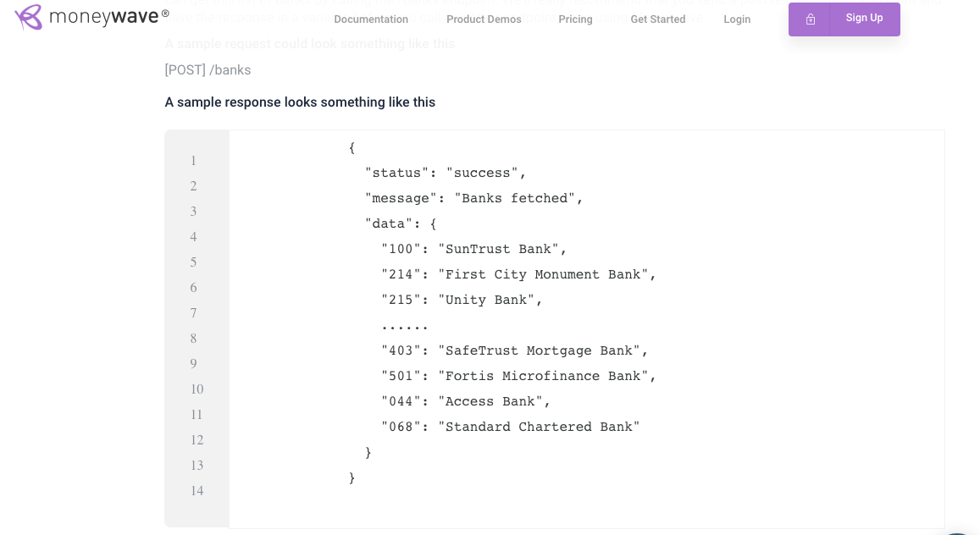Screen dimensions: 980x535
Task: Select the Documentation menu item
Action: coord(371,19)
